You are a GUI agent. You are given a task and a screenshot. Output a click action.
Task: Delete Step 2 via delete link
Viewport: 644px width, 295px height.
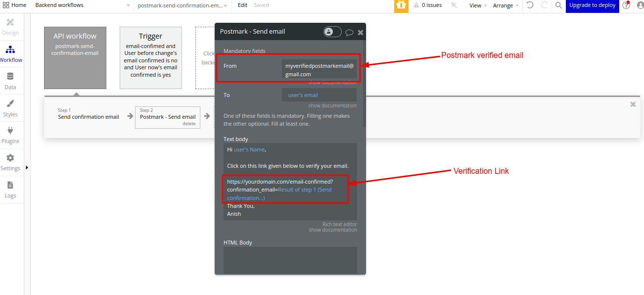(x=189, y=124)
